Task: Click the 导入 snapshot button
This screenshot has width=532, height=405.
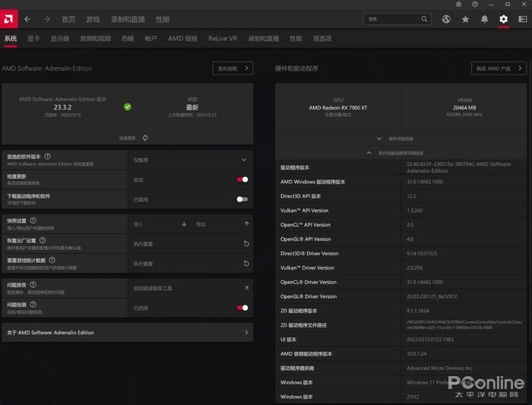Action: tap(138, 224)
